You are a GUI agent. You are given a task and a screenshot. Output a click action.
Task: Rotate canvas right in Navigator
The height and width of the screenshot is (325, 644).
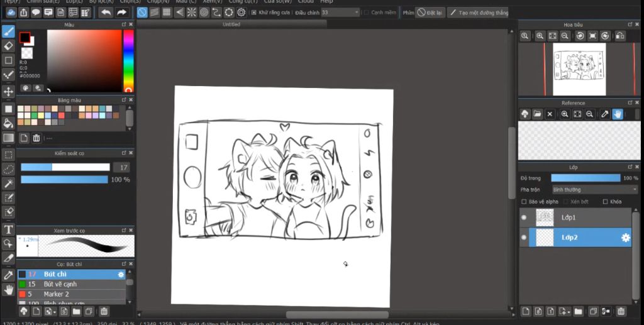(x=606, y=36)
